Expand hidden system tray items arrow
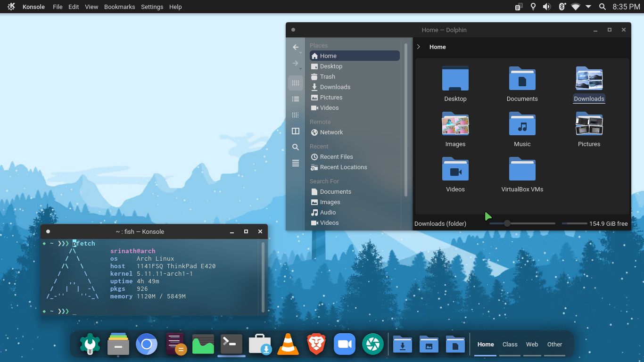 click(x=588, y=7)
